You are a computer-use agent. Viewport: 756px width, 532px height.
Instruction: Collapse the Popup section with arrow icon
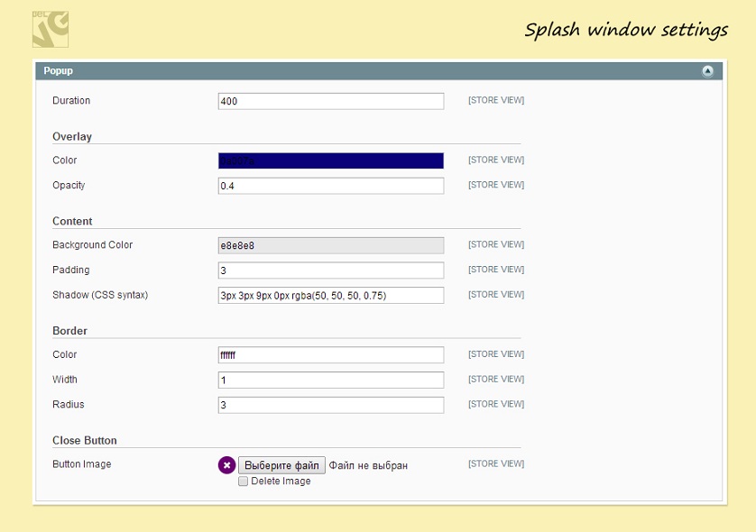coord(707,71)
